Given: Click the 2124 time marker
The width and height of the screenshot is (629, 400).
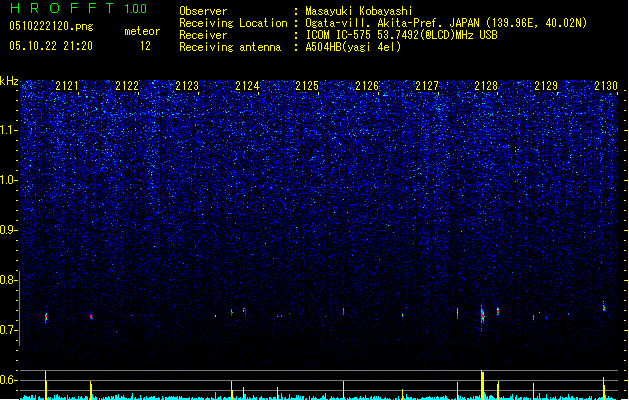Looking at the screenshot, I should point(247,86).
